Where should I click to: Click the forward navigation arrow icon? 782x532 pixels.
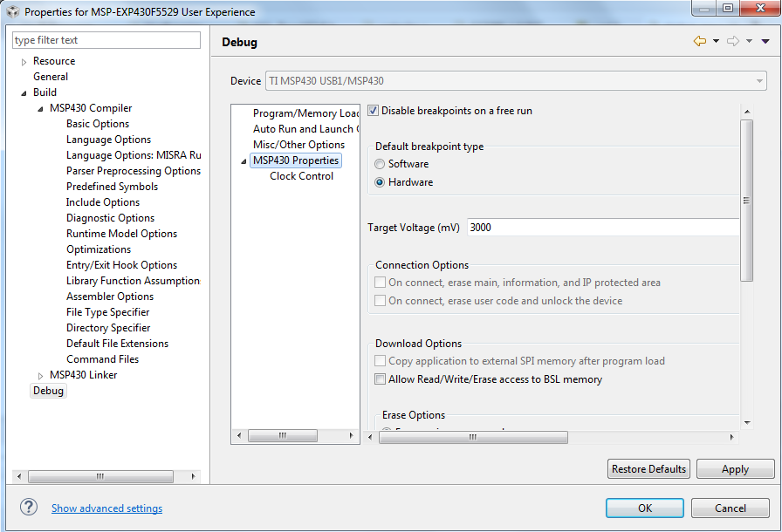pos(733,41)
